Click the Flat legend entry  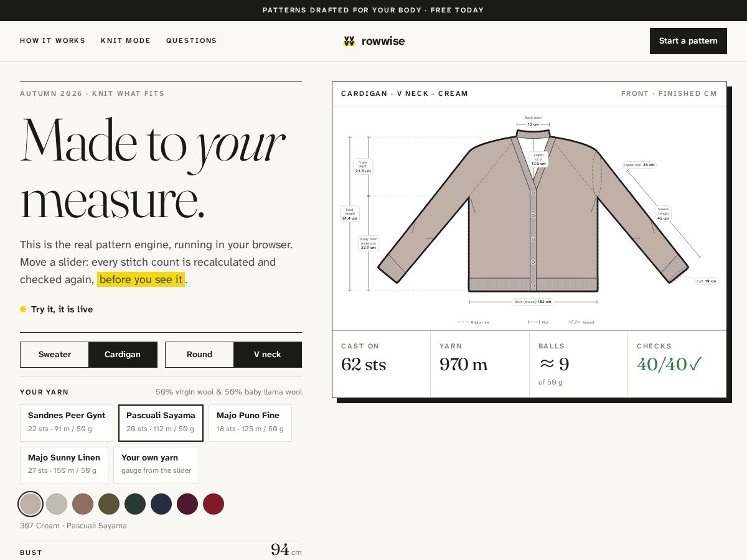[x=538, y=322]
